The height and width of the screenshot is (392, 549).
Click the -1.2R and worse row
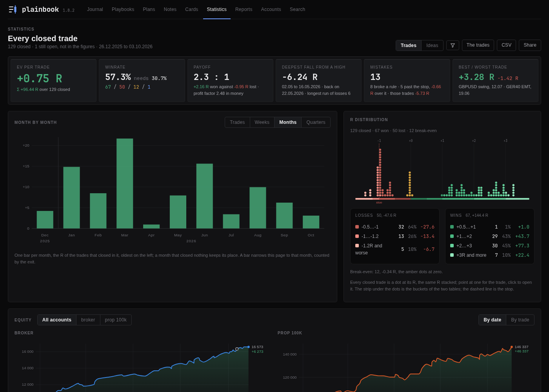coord(395,249)
